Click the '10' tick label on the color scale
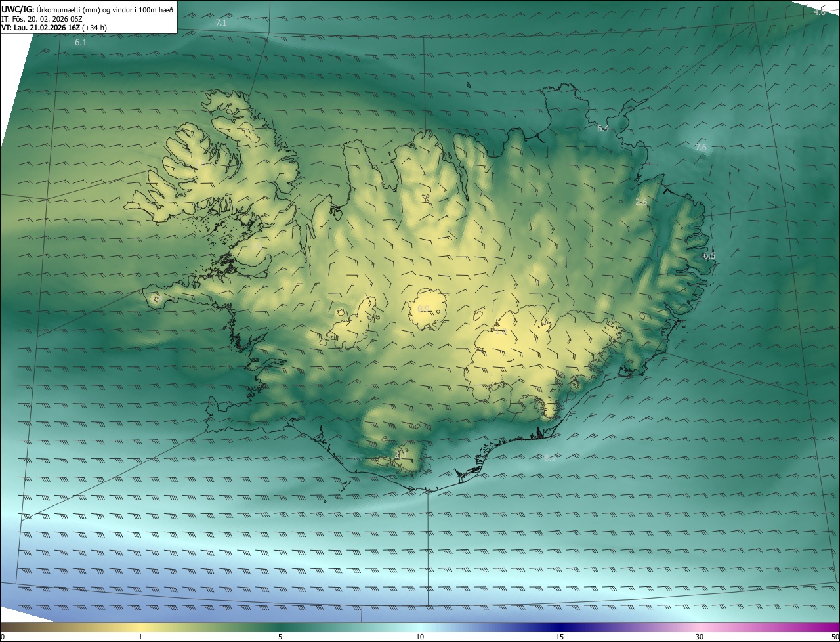This screenshot has height=642, width=840. click(420, 637)
